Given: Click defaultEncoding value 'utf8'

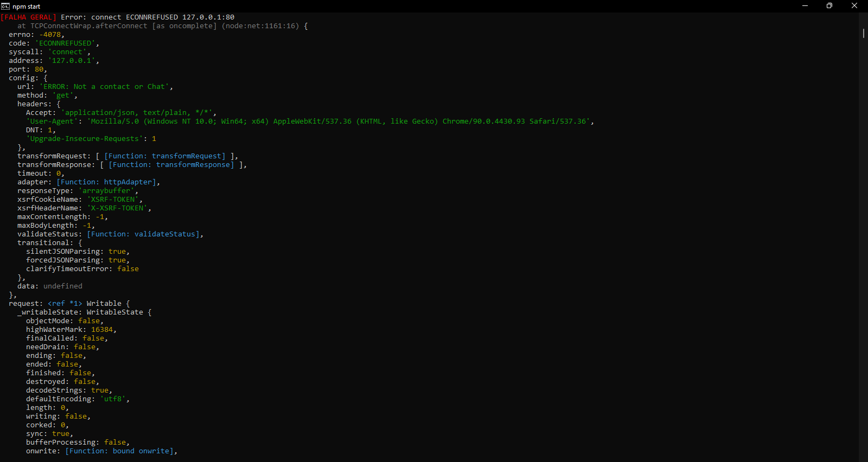Looking at the screenshot, I should point(113,399).
